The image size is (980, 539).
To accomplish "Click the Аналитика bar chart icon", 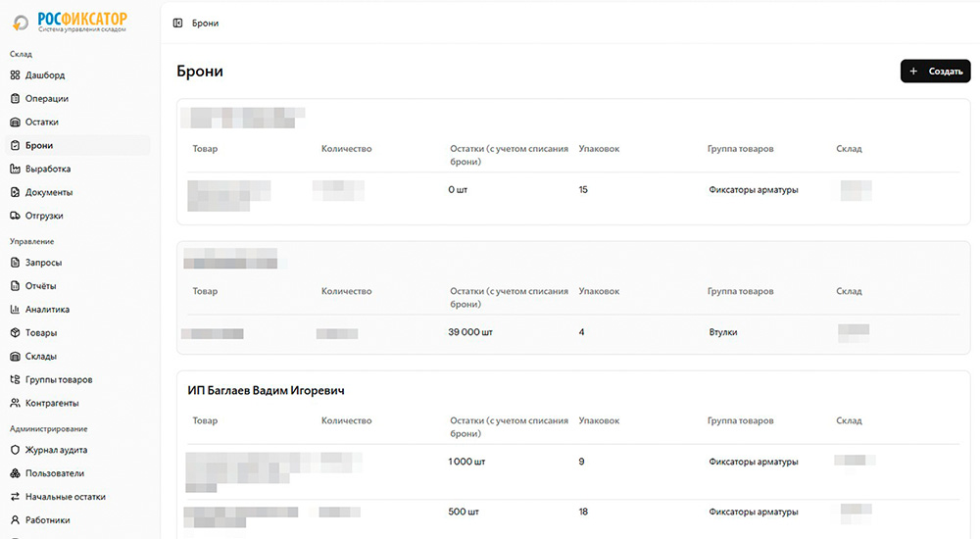I will coord(15,310).
